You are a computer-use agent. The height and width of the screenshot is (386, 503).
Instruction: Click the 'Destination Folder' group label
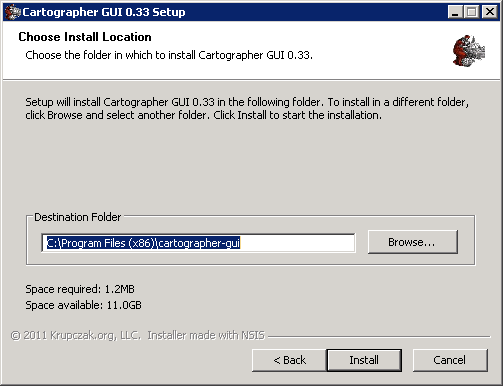coord(78,217)
